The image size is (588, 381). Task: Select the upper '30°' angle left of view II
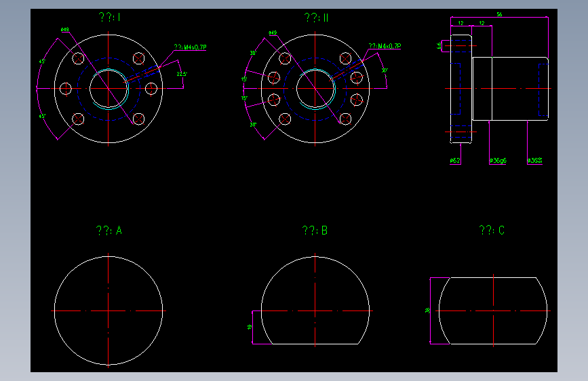pos(253,53)
